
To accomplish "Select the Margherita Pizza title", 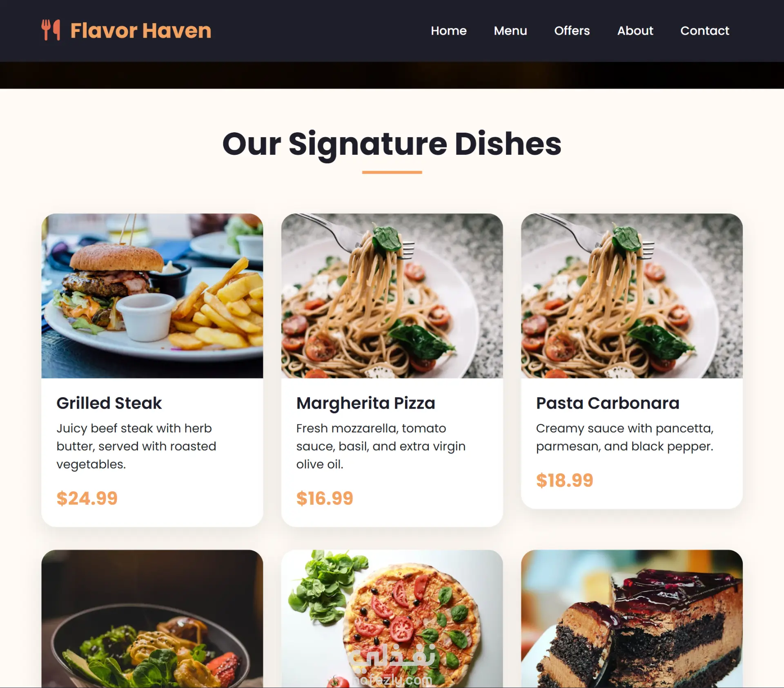I will coord(366,403).
